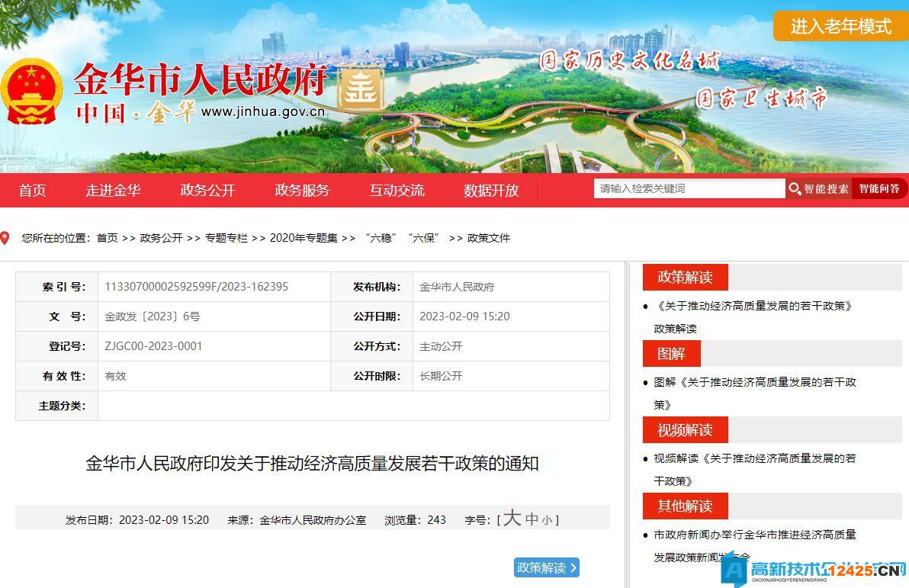Click the blue 政策解读 button
909x588 pixels.
544,567
